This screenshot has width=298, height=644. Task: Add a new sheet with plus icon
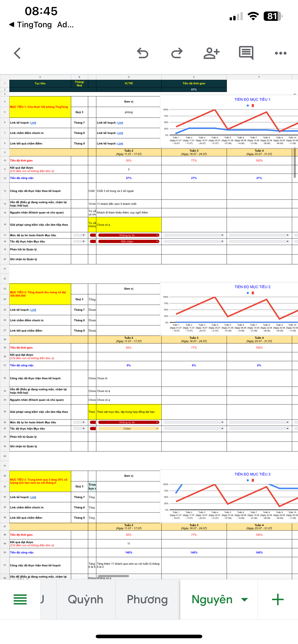[277, 599]
